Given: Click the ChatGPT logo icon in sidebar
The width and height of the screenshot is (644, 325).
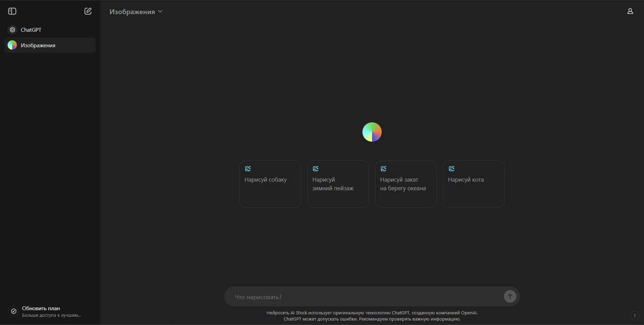Looking at the screenshot, I should [x=12, y=30].
